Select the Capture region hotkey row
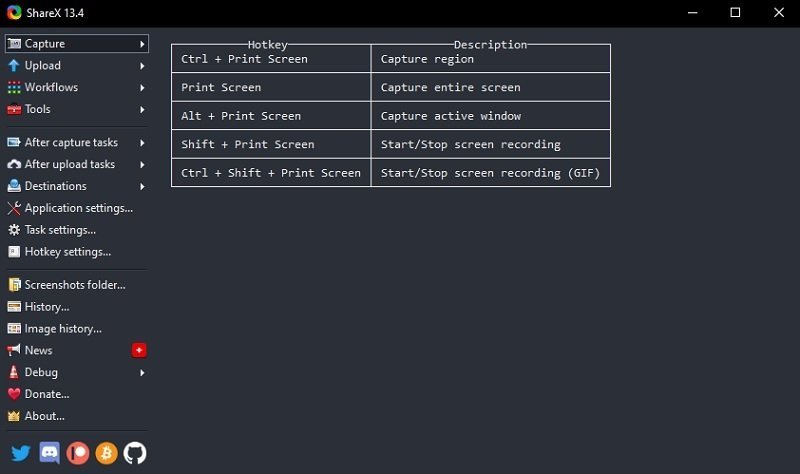This screenshot has width=800, height=474. click(390, 59)
